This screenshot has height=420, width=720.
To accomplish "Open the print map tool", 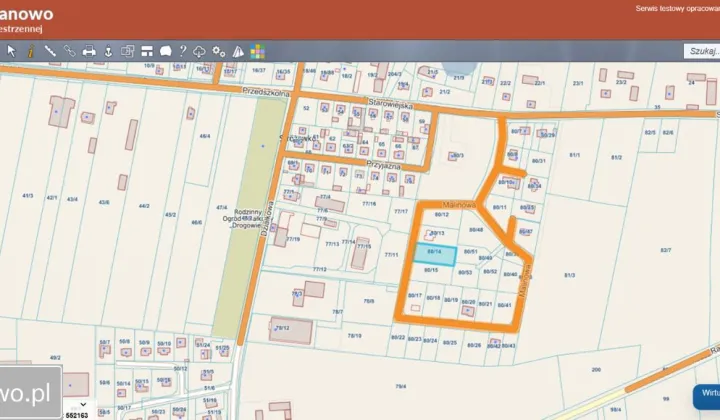I will [x=89, y=51].
